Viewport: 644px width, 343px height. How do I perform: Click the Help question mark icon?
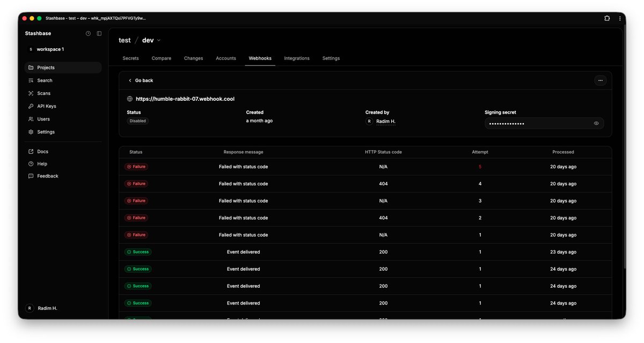point(31,164)
